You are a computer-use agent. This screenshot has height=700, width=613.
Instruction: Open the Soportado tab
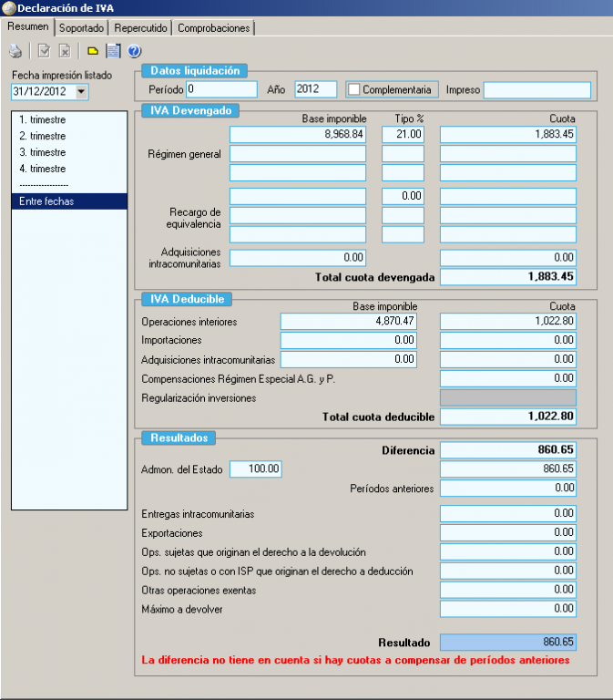pyautogui.click(x=81, y=28)
